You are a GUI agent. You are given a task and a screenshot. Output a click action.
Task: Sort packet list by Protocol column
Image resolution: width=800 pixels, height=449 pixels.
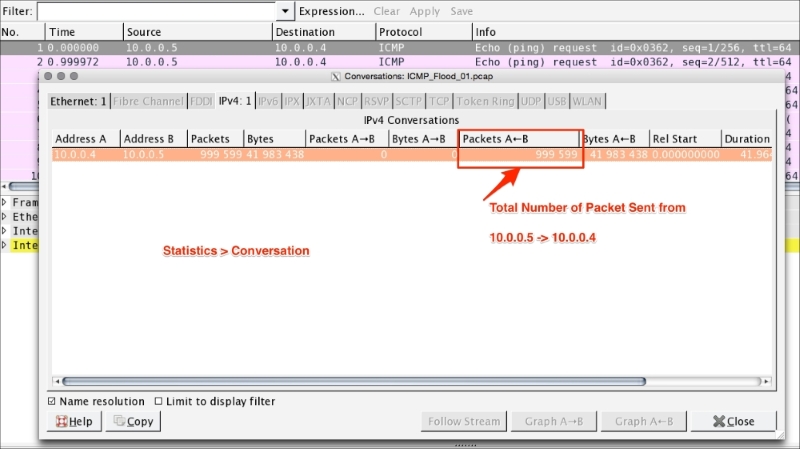[424, 32]
